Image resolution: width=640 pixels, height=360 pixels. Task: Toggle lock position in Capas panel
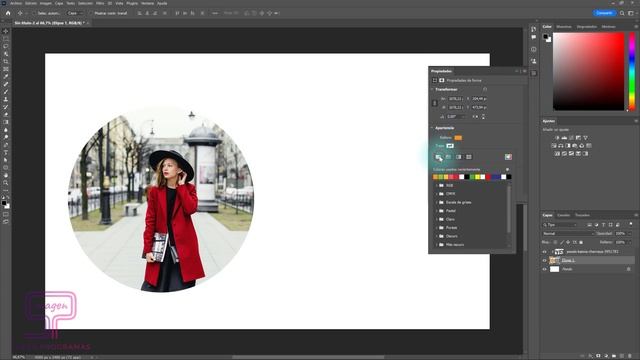click(x=568, y=242)
